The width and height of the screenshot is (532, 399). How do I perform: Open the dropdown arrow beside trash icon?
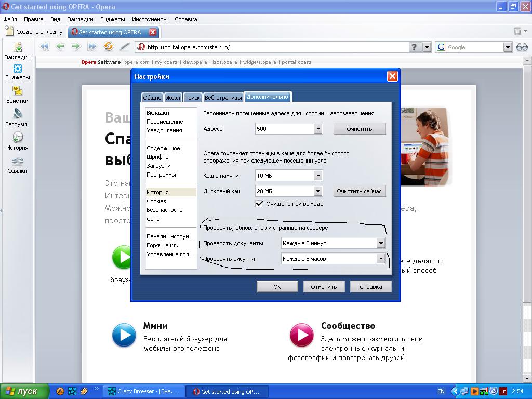tap(526, 31)
